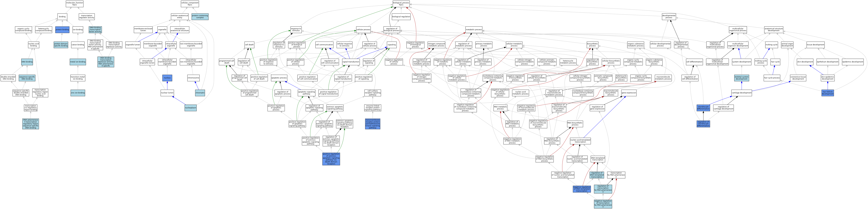Click 'DNA-binding transcription factor activity' blue node
Screen dimensions: 868x209
click(x=95, y=30)
